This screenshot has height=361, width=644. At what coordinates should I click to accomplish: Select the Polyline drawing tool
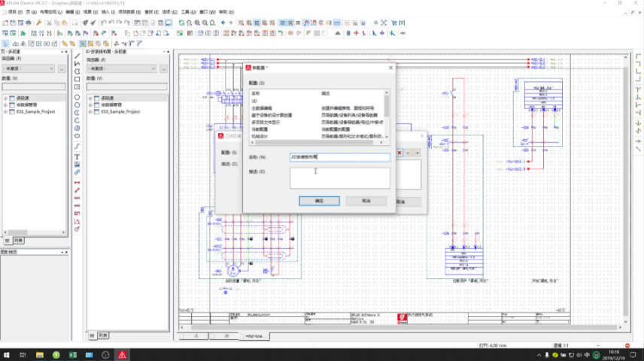click(77, 64)
